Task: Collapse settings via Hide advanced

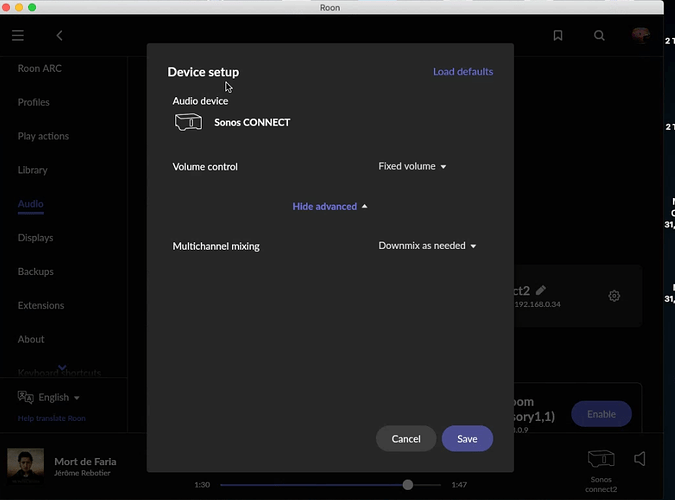Action: click(x=330, y=207)
